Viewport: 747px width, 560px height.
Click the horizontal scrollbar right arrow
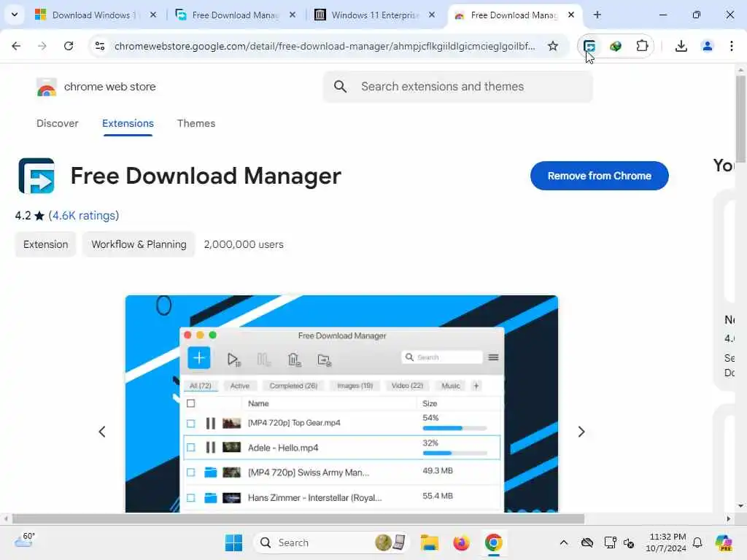coord(729,518)
